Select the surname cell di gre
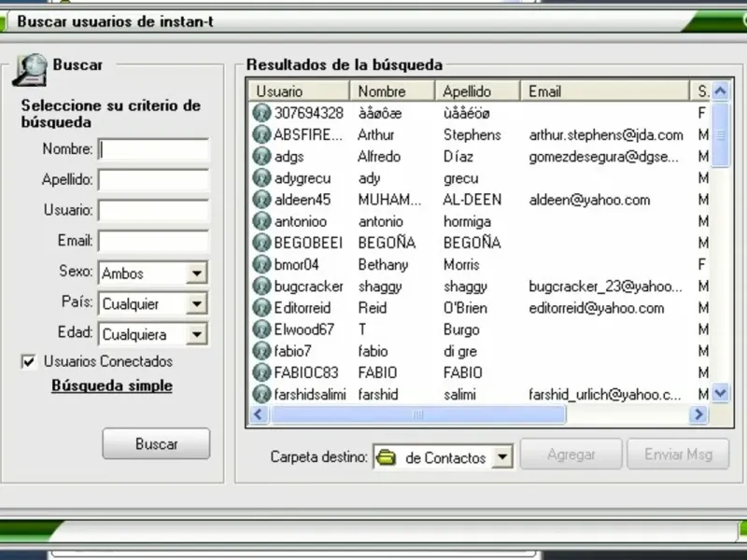747x560 pixels. [460, 352]
